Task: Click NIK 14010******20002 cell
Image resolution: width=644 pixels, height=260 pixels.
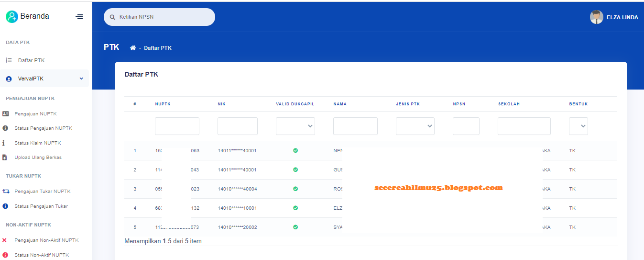Action: pos(237,227)
